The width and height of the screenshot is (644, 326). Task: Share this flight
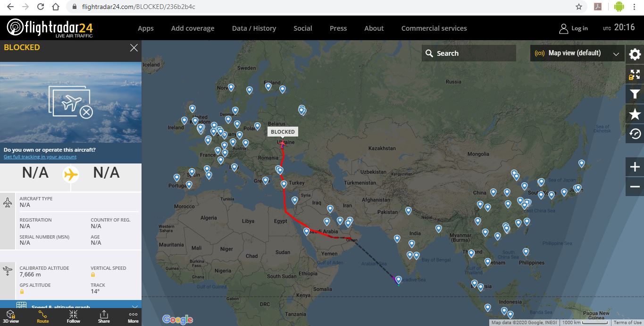(x=104, y=317)
